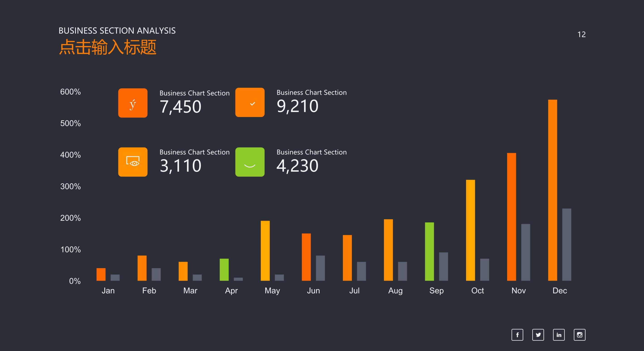Select the screen-with-eye icon tile
The image size is (644, 351).
pyautogui.click(x=133, y=162)
